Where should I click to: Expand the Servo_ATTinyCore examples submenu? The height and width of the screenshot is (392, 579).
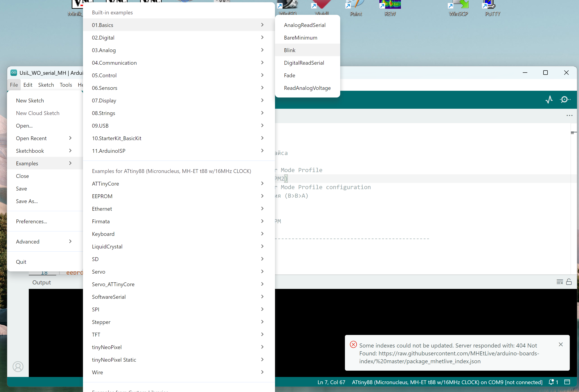[x=179, y=284]
